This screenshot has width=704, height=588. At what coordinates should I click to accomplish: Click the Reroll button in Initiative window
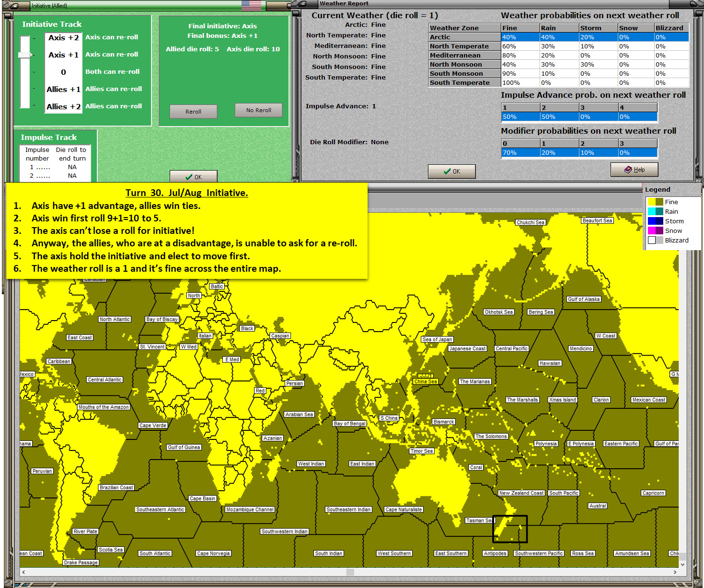coord(193,112)
